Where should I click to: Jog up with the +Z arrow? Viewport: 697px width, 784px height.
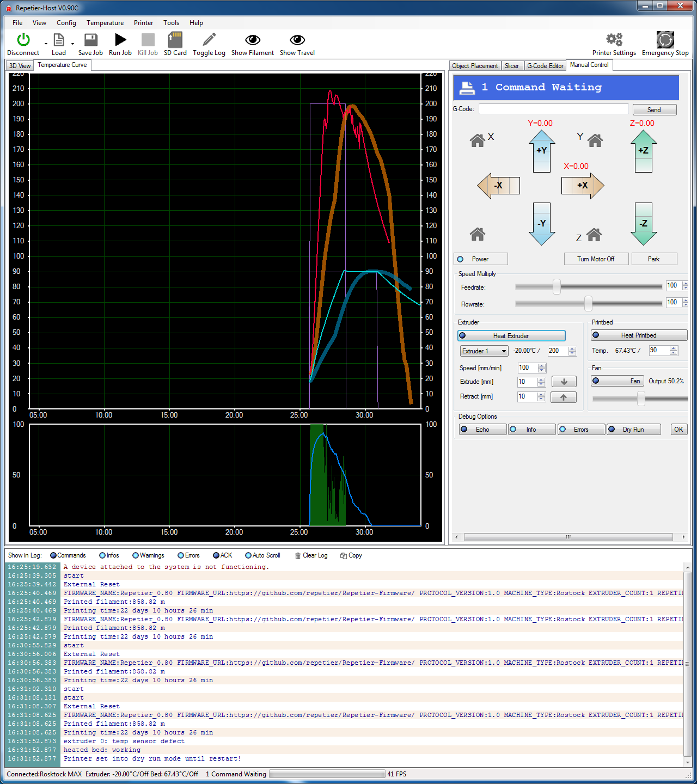tap(644, 151)
